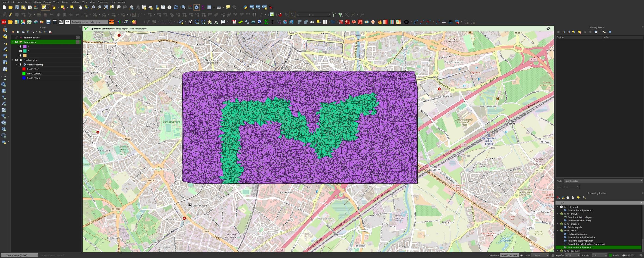Open Processing Toolbox history clock icon
The height and width of the screenshot is (258, 644).
(x=568, y=198)
